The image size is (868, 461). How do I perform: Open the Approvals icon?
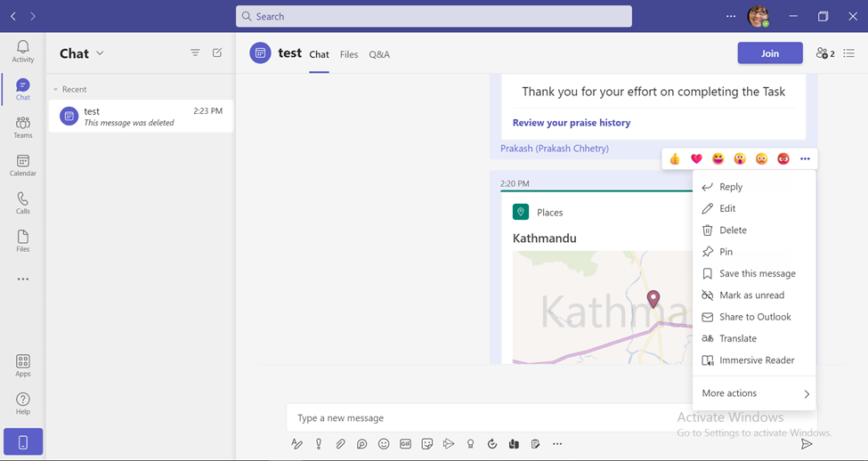[492, 444]
